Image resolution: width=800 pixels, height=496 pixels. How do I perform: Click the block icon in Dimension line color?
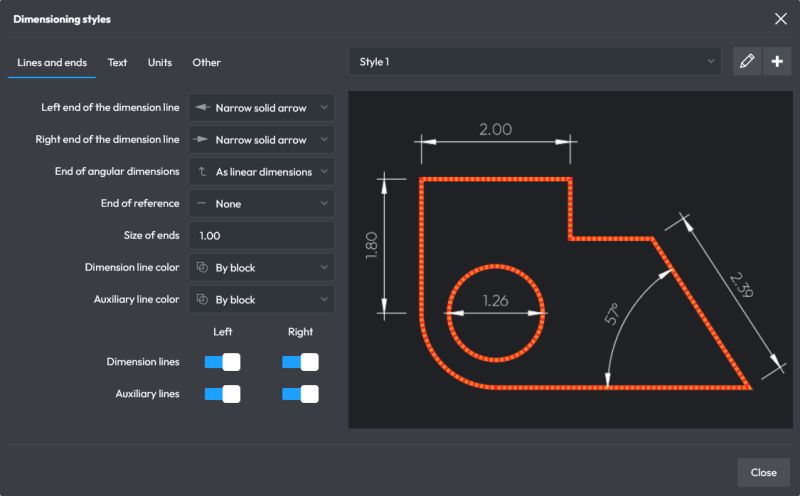[x=202, y=267]
